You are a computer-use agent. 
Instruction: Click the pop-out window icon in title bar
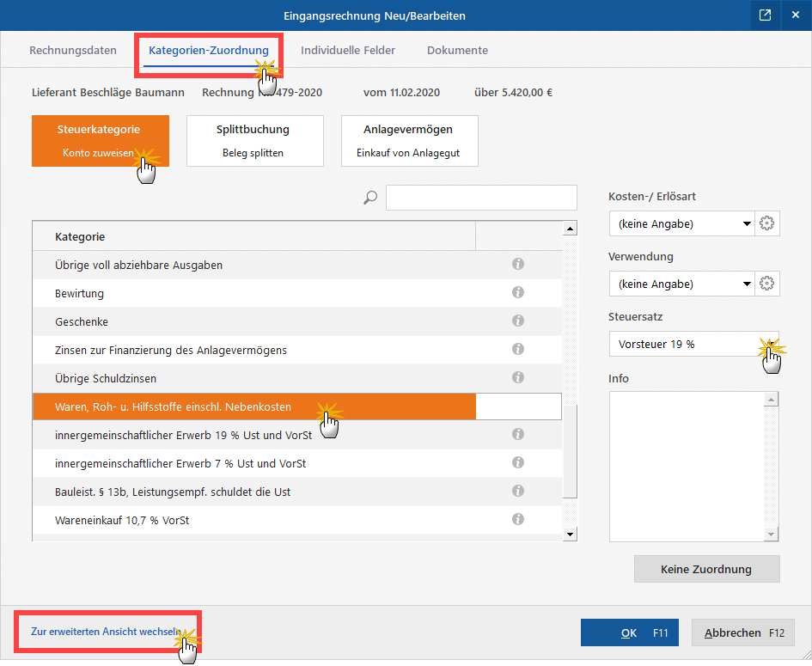click(x=764, y=15)
